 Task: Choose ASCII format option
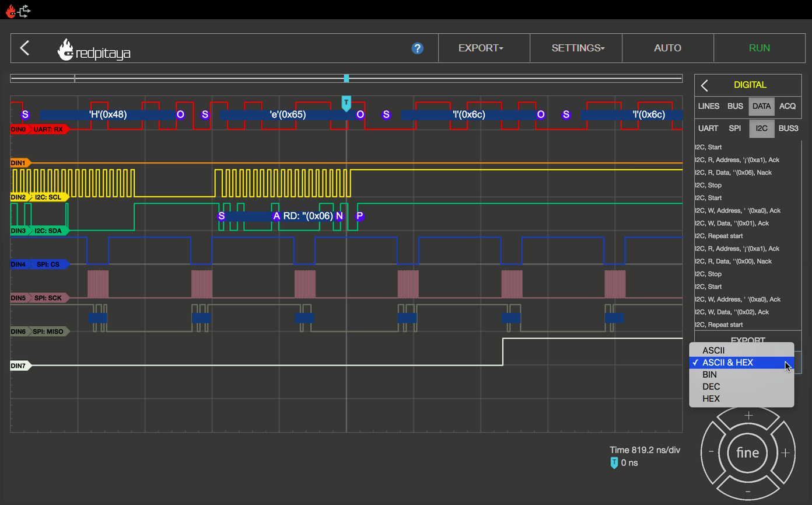[x=741, y=350]
